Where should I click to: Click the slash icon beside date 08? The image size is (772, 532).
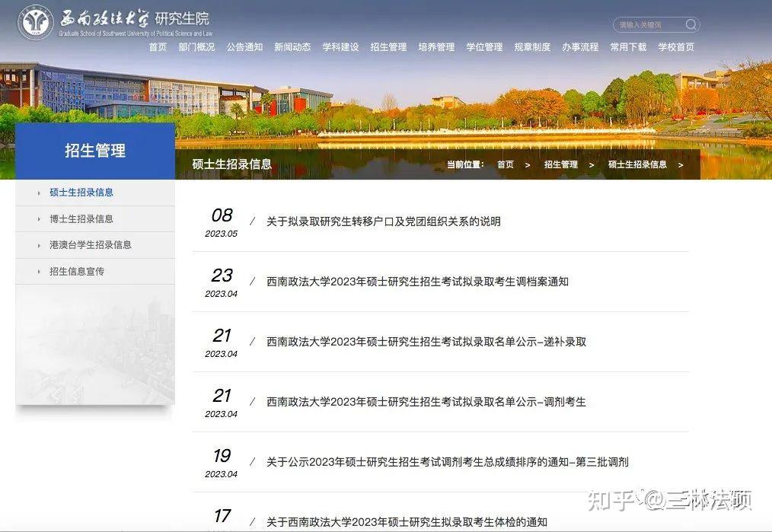click(x=251, y=221)
